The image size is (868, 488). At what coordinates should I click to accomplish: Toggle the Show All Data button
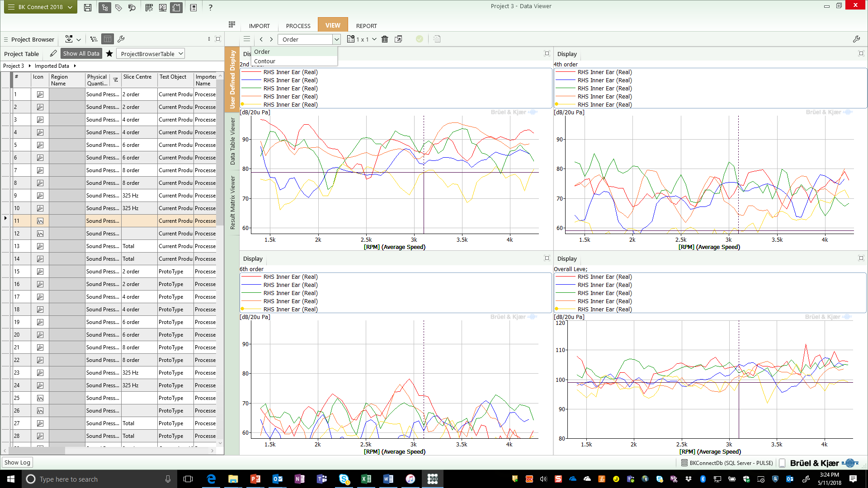81,53
